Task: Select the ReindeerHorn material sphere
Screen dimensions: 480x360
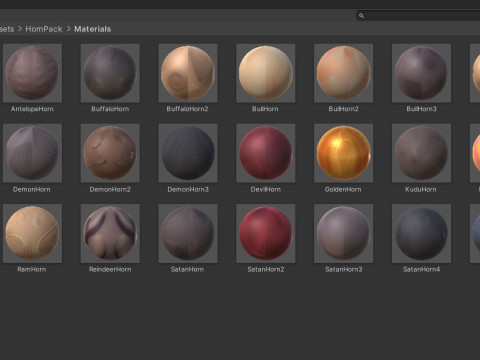Action: (110, 233)
